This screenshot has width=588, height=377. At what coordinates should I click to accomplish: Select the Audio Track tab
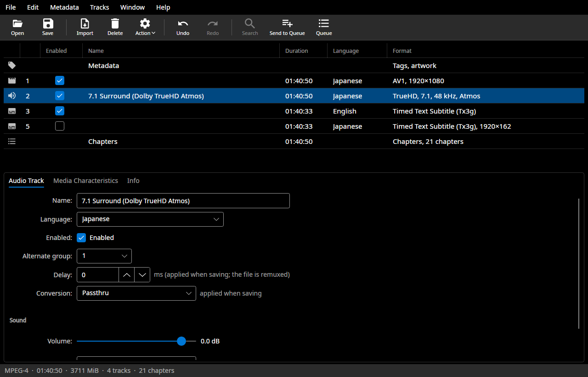pos(26,181)
